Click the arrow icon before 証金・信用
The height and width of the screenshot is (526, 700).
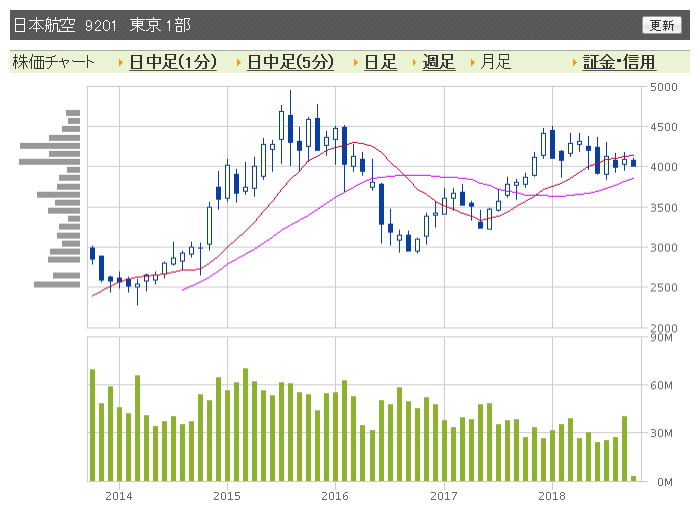pos(575,62)
